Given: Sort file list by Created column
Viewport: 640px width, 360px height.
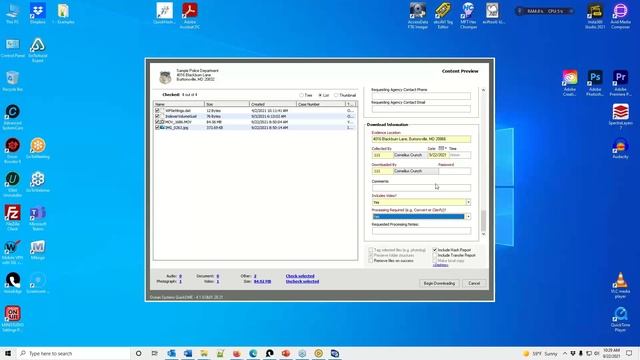Looking at the screenshot, I should (273, 104).
